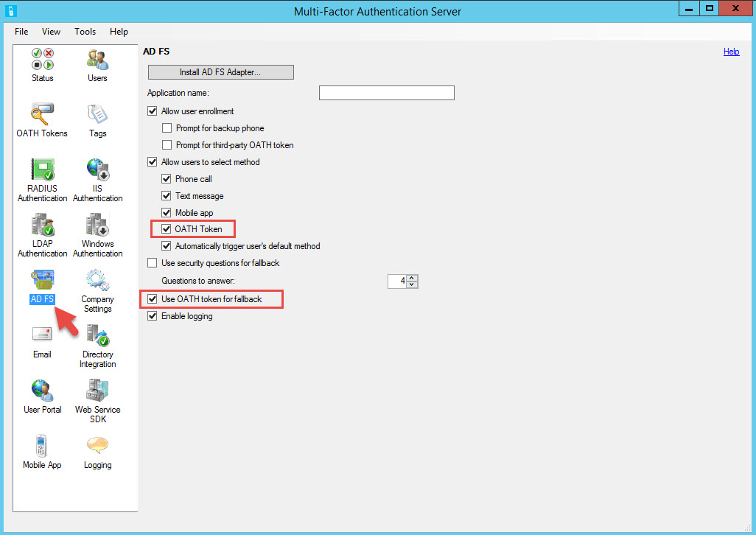756x535 pixels.
Task: Click the Application name text field
Action: tap(386, 93)
